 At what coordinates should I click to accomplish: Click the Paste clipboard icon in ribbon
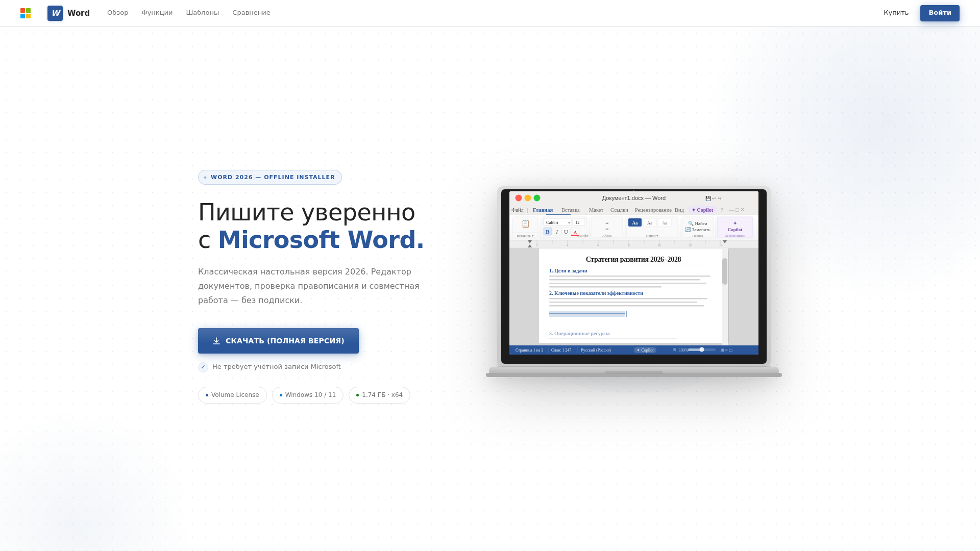tap(525, 223)
